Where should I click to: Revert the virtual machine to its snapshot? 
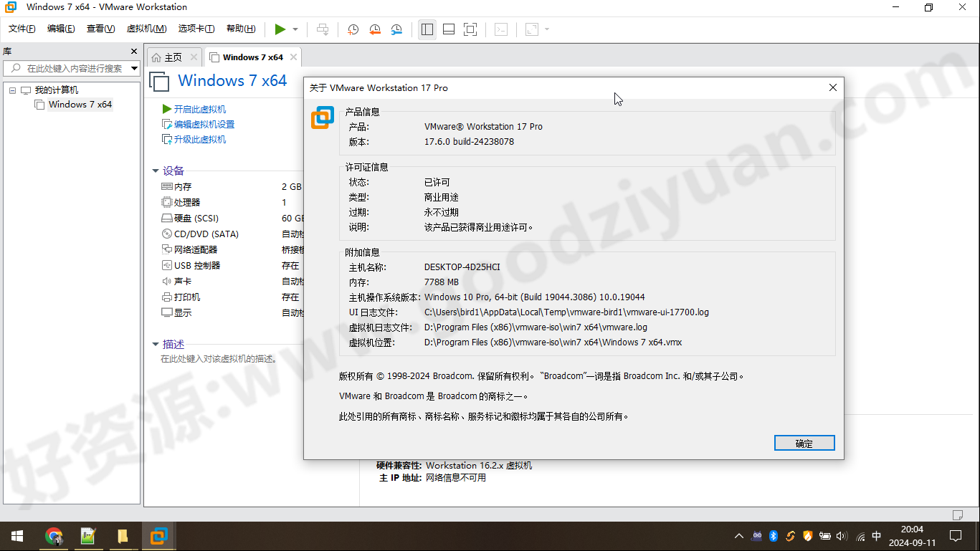pyautogui.click(x=374, y=29)
